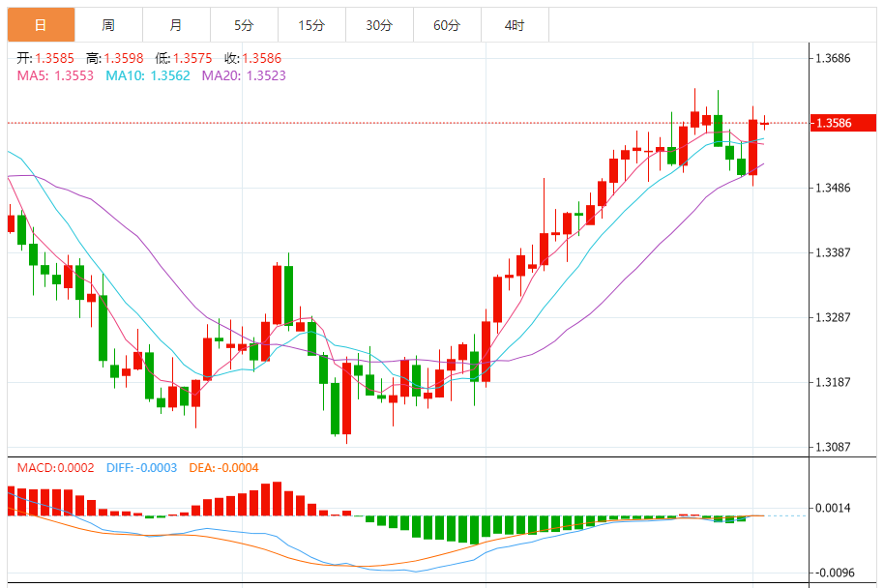
Task: Open the 30分 timeframe tab
Action: pos(379,25)
